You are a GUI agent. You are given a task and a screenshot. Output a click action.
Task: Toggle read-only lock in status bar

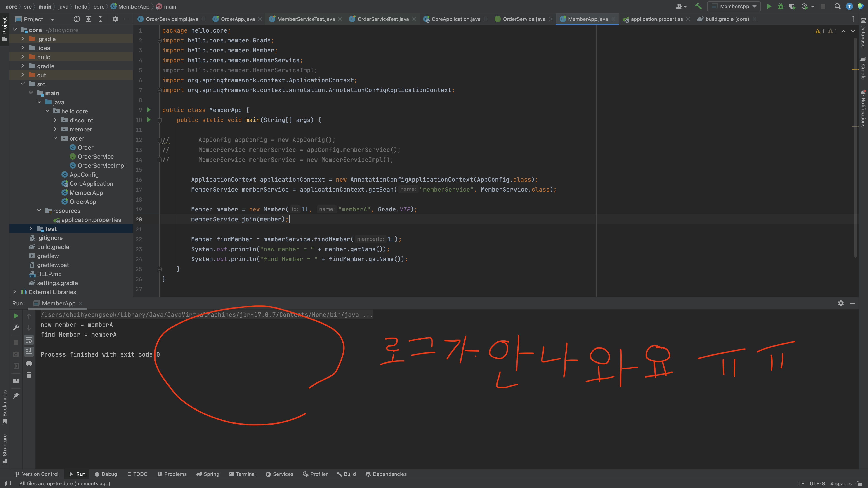859,483
